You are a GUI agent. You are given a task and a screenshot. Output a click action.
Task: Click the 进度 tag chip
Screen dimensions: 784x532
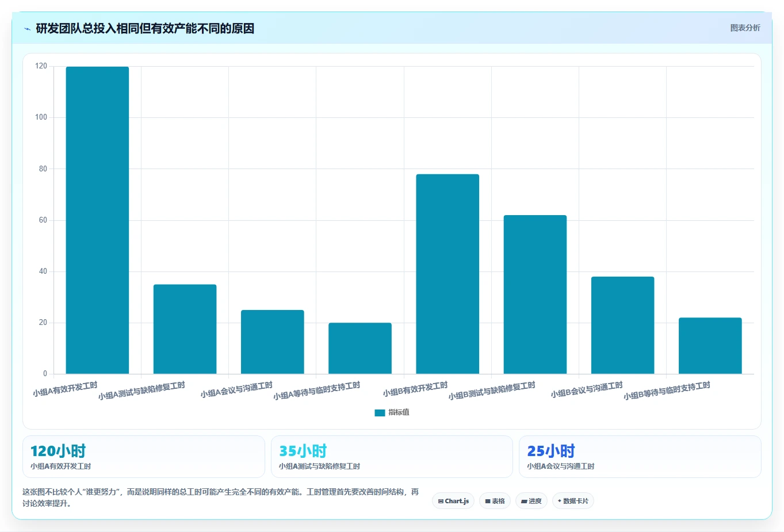(531, 501)
